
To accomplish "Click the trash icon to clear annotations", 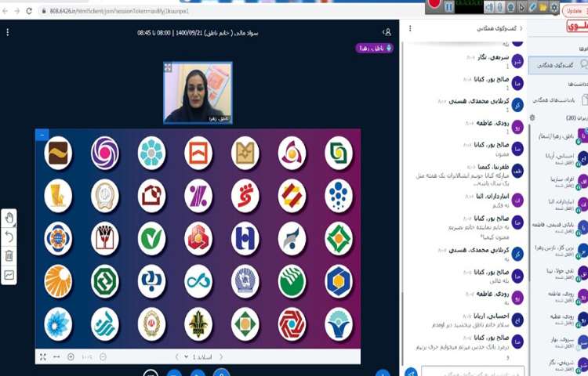I will coord(9,255).
